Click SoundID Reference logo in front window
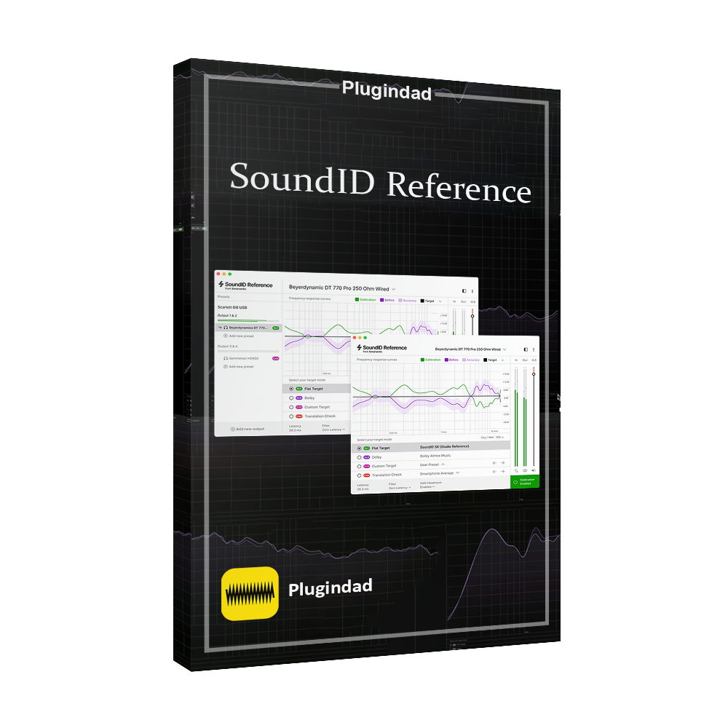728x728 pixels. (x=381, y=348)
